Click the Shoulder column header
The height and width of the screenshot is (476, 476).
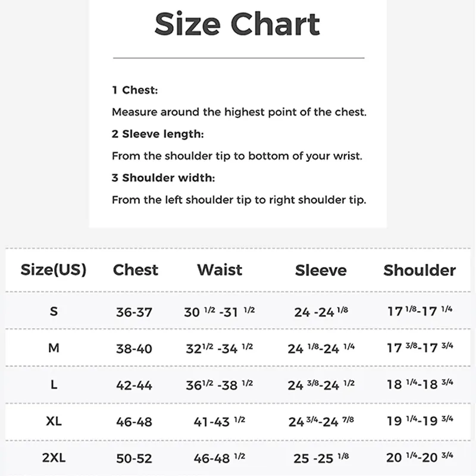(419, 270)
